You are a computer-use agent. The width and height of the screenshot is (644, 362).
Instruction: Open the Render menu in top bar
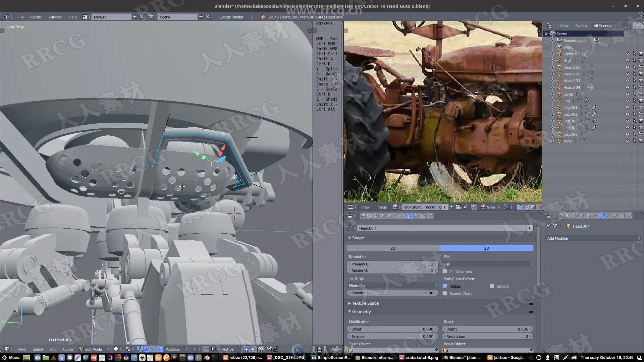click(36, 17)
